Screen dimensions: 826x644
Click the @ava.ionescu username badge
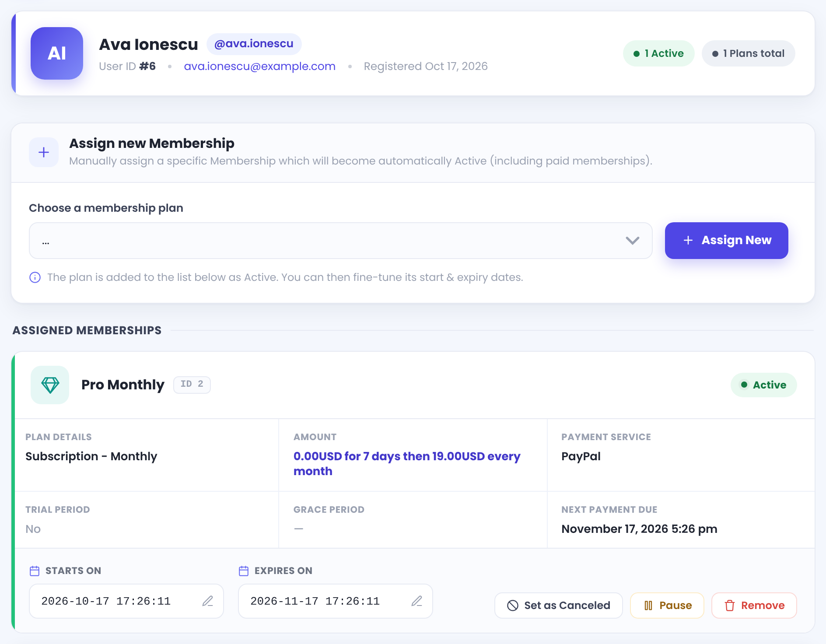[254, 44]
